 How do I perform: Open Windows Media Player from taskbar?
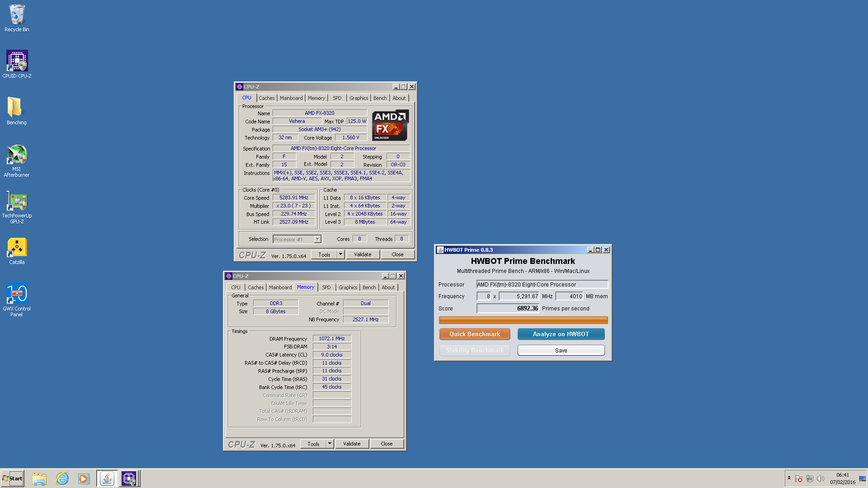(84, 479)
